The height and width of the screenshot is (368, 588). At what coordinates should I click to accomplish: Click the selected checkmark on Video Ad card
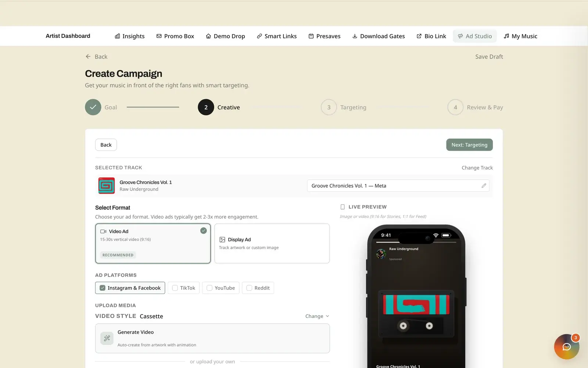[203, 231]
